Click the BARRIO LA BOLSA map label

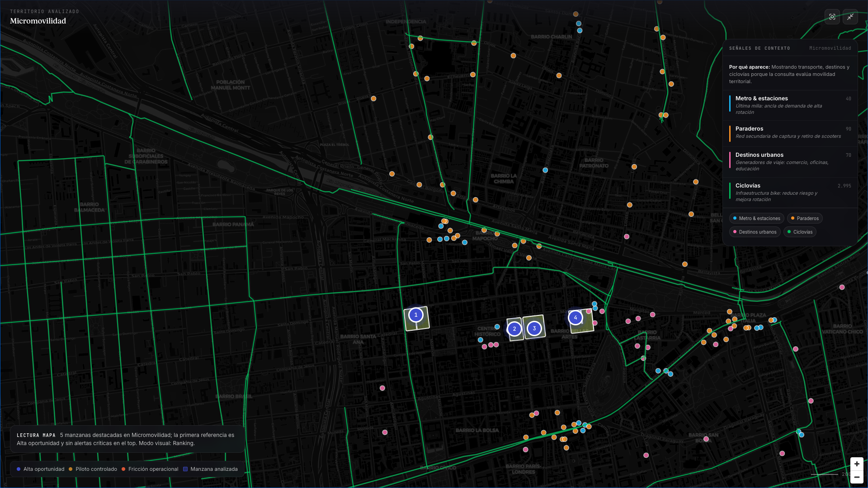[477, 430]
